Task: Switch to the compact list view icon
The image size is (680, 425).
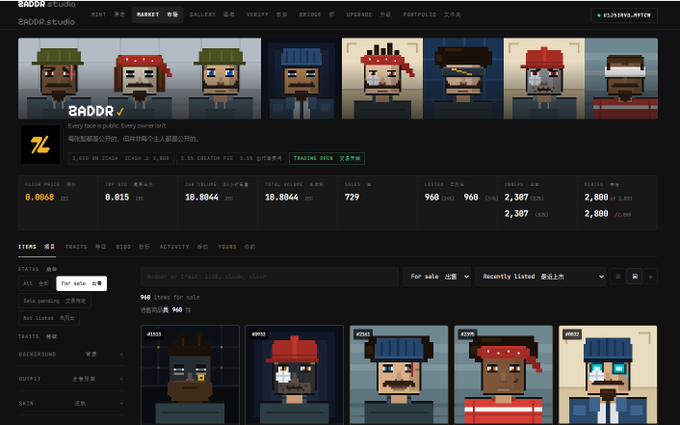Action: [x=650, y=276]
